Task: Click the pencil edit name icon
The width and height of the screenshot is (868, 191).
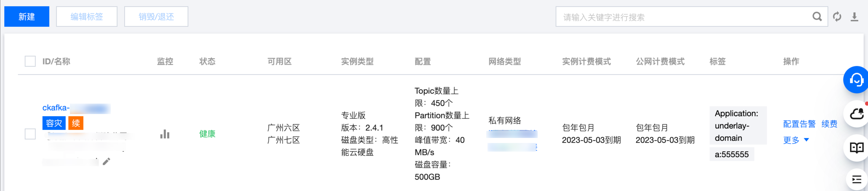Action: 107,162
